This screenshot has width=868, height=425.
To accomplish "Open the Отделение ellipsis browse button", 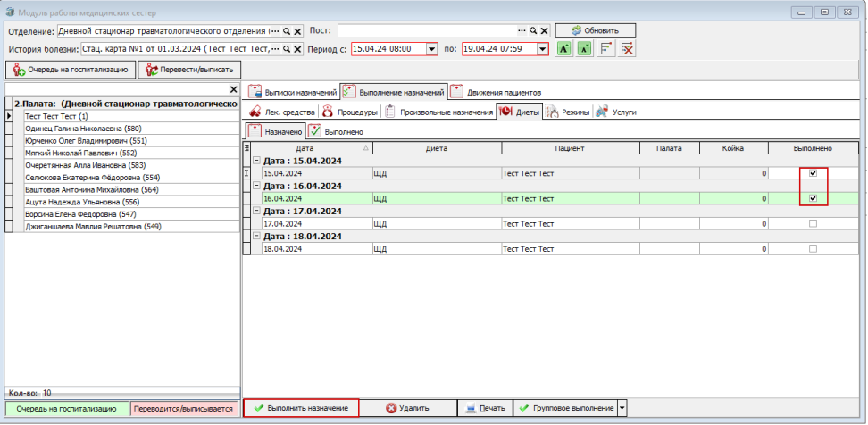I will point(276,31).
